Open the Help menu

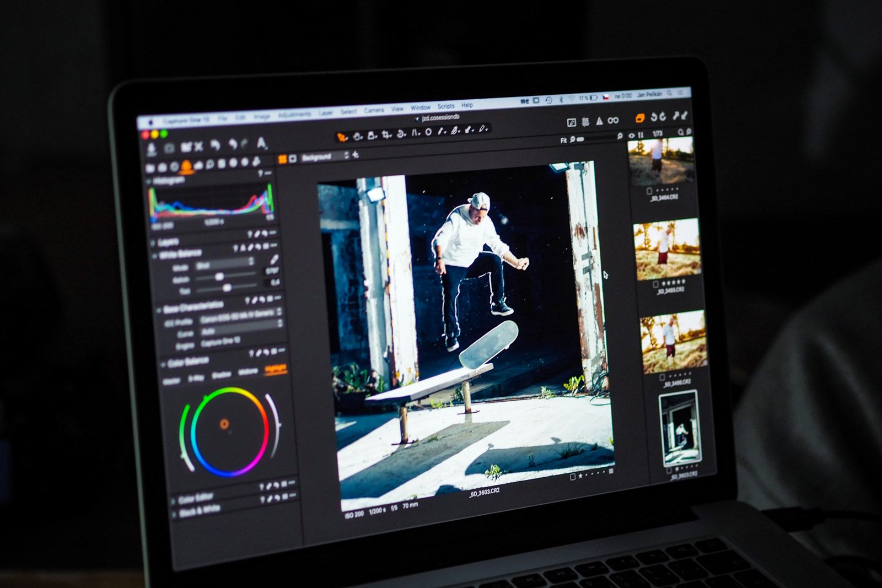tap(467, 105)
